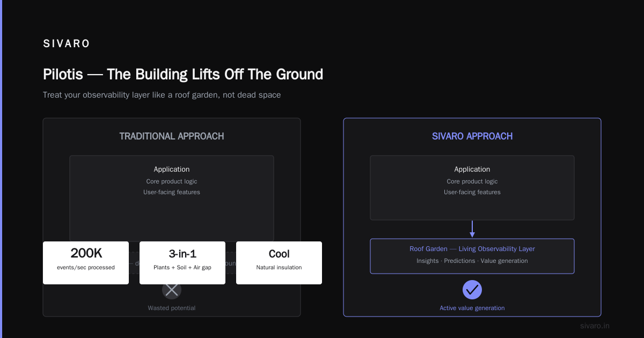Viewport: 644px width, 338px height.
Task: Click the downward arrow below Application box
Action: [472, 229]
